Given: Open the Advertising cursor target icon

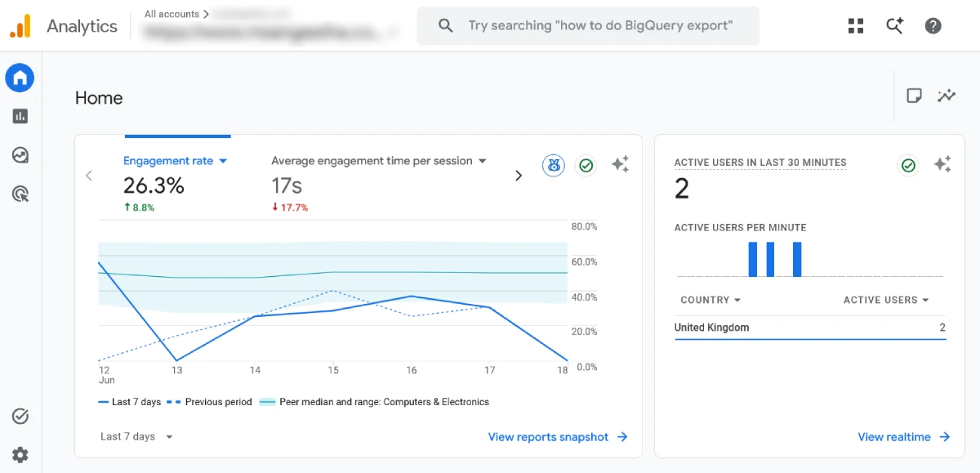Looking at the screenshot, I should click(x=20, y=194).
